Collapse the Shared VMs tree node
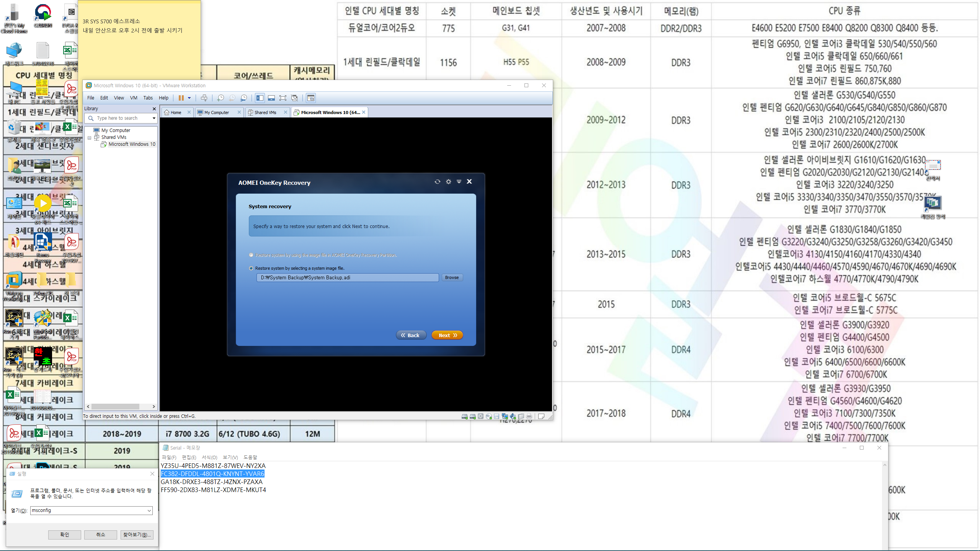 tap(90, 137)
